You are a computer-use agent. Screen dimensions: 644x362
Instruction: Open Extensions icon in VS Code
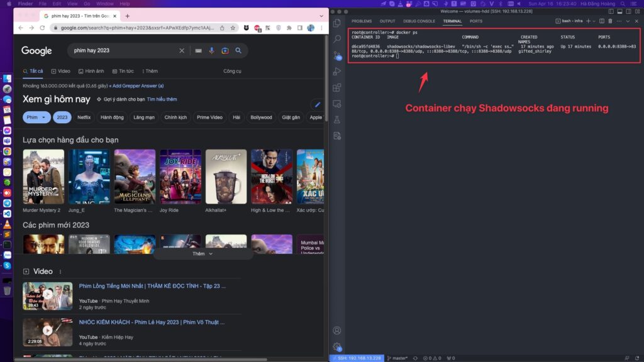tap(337, 87)
